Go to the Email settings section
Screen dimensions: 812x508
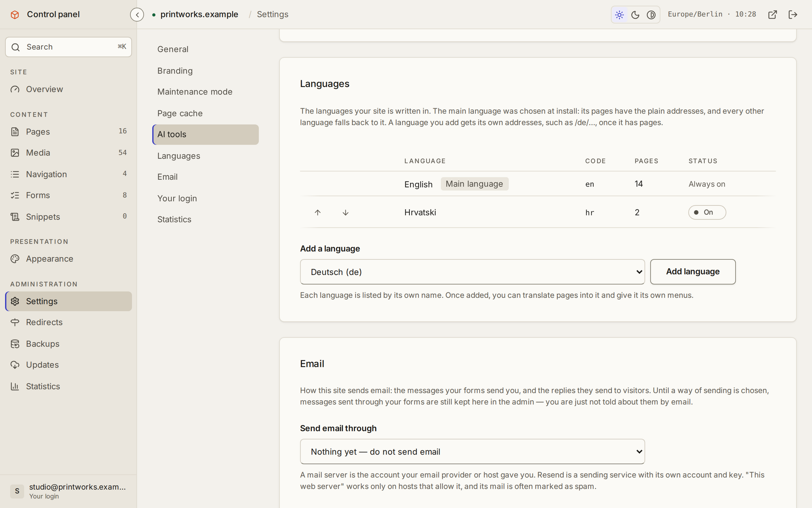tap(206, 177)
